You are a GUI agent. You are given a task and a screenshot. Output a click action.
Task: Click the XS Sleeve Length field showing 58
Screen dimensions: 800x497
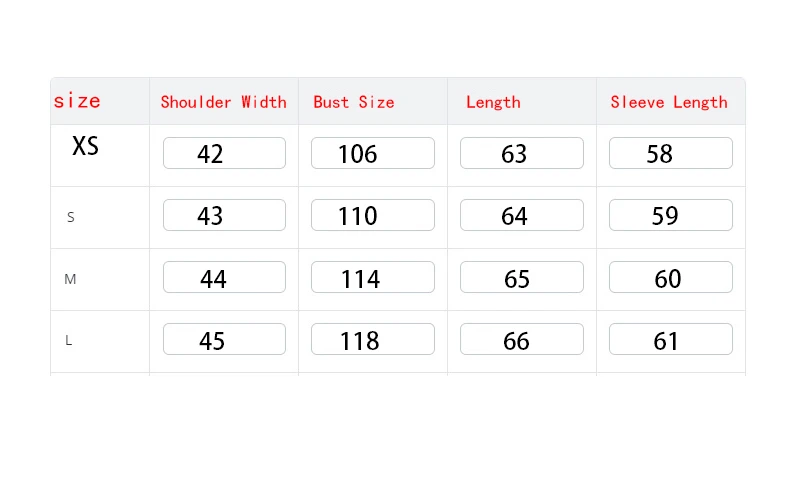point(670,153)
